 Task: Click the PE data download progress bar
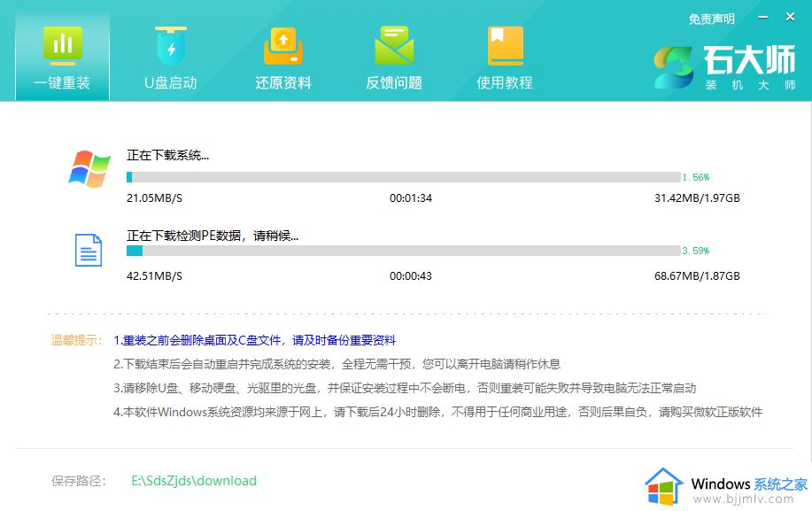[404, 251]
